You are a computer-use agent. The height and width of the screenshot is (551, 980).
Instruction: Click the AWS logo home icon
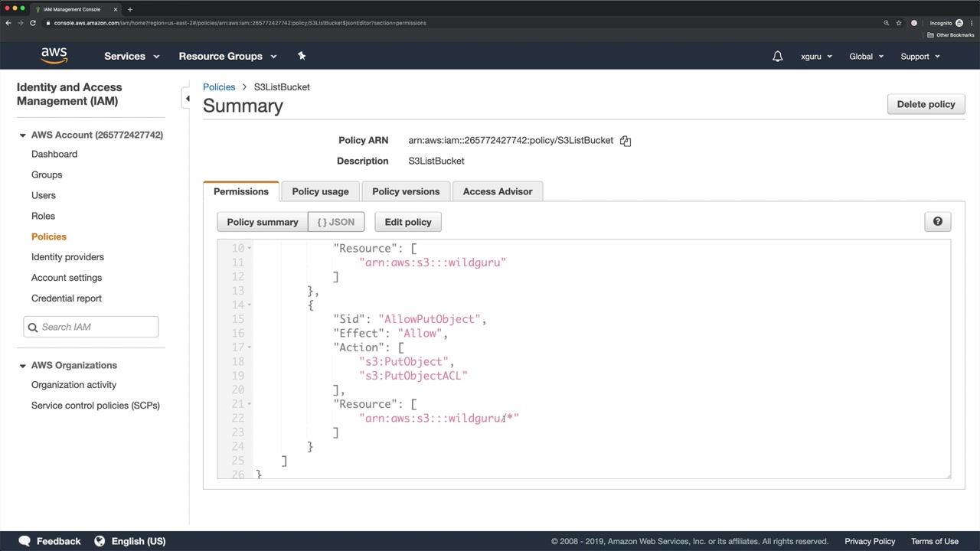[54, 56]
